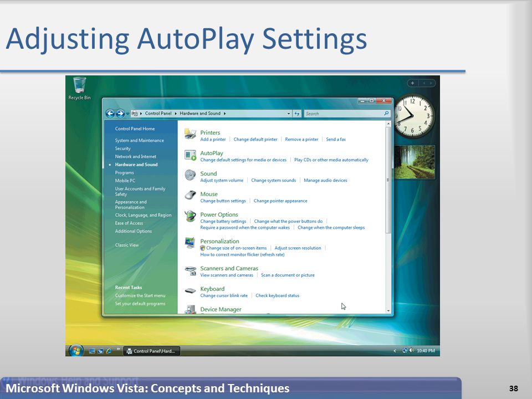The image size is (532, 399).
Task: Click the AutoPlay category icon
Action: [x=190, y=155]
